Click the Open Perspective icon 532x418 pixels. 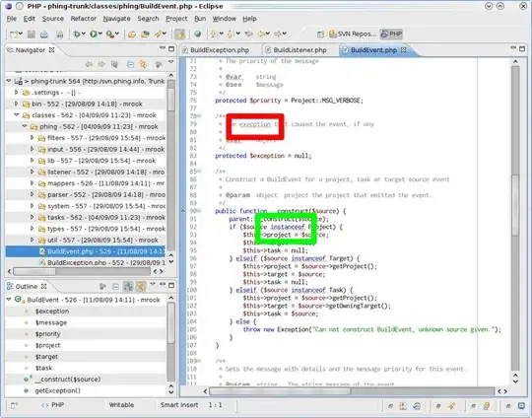pyautogui.click(x=320, y=34)
